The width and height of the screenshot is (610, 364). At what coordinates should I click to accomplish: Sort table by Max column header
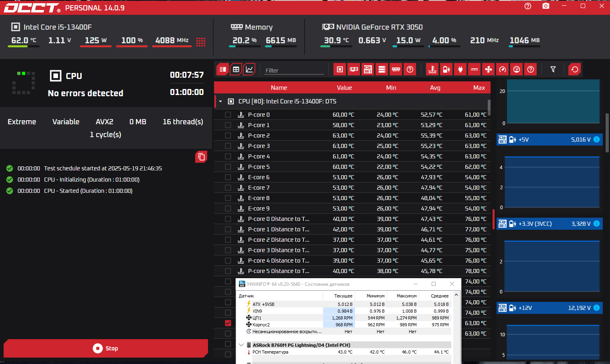(x=479, y=88)
